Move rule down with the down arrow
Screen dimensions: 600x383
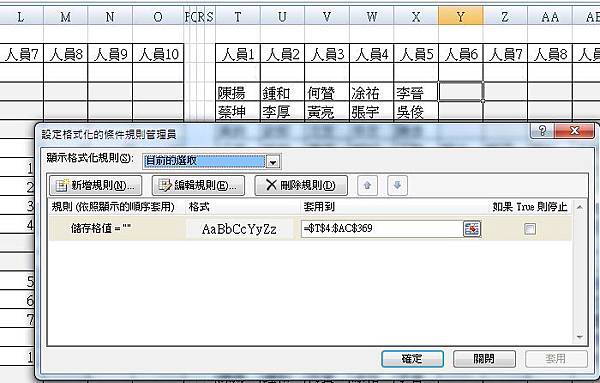point(397,186)
